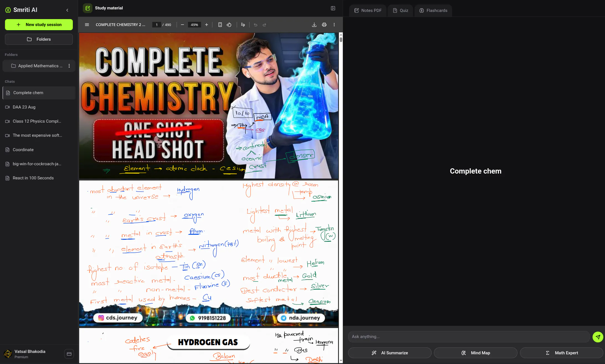Generate a Mind Map

476,353
